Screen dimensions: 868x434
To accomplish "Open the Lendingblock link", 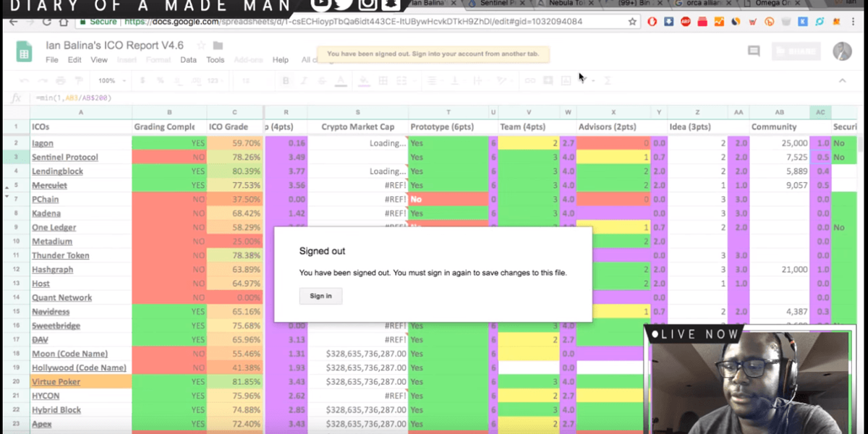I will click(x=57, y=171).
